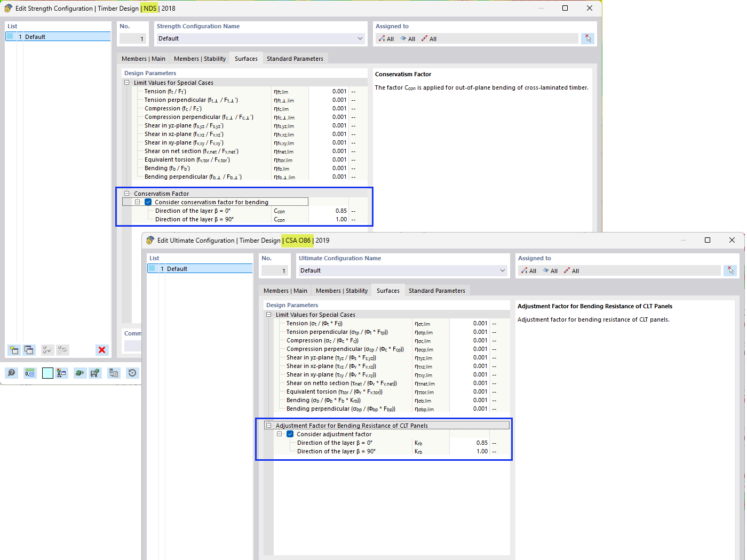The height and width of the screenshot is (560, 747).
Task: Click the select-all checkmarks icon under NDS list
Action: click(x=47, y=350)
